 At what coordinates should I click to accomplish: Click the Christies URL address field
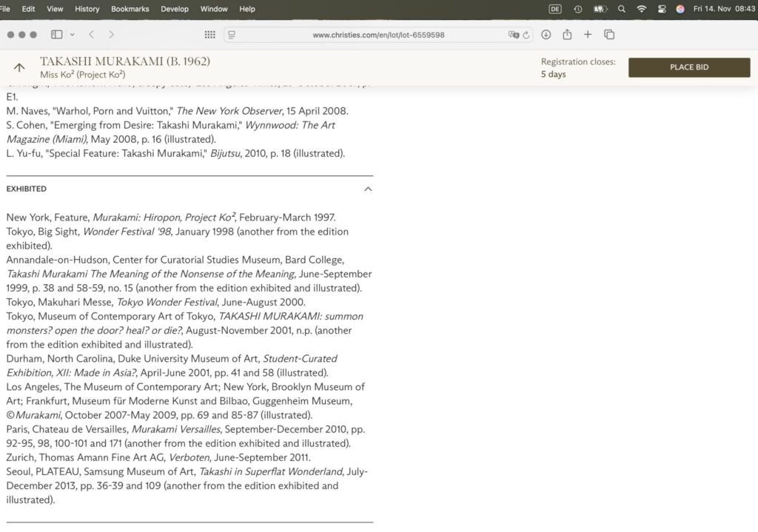tap(378, 35)
